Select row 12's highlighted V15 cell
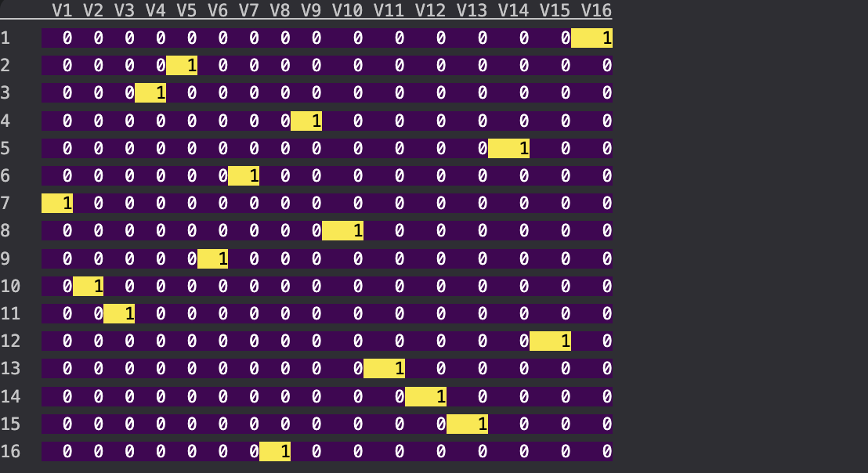This screenshot has width=868, height=473. pyautogui.click(x=550, y=341)
